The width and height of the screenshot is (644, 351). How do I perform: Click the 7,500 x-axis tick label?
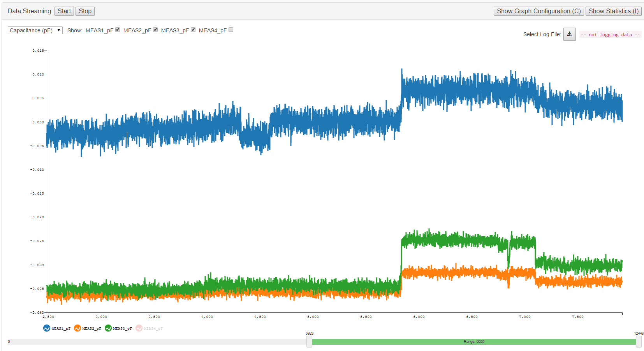[578, 317]
